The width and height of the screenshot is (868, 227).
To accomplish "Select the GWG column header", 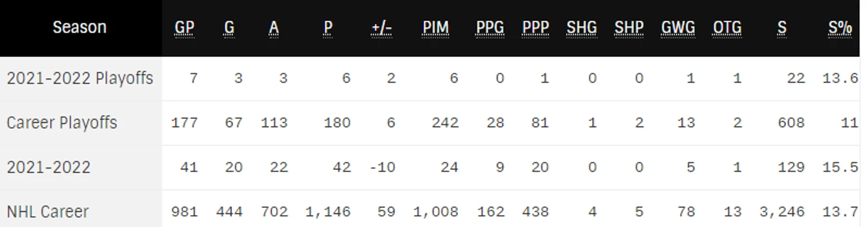I will click(x=678, y=27).
